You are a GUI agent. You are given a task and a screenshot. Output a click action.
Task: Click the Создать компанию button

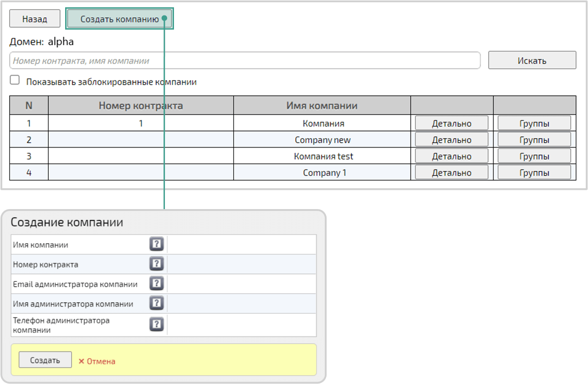click(119, 19)
